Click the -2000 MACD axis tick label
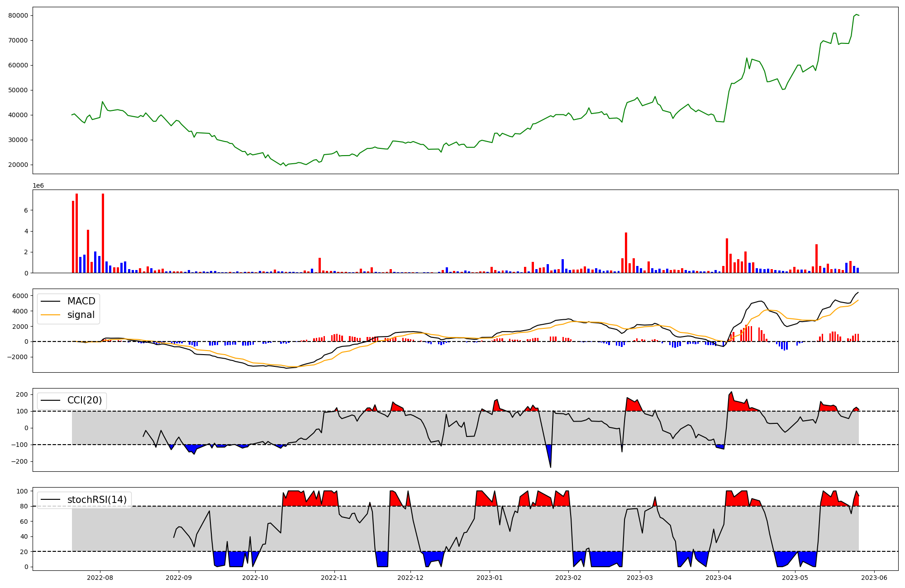Image resolution: width=905 pixels, height=588 pixels. pos(19,357)
